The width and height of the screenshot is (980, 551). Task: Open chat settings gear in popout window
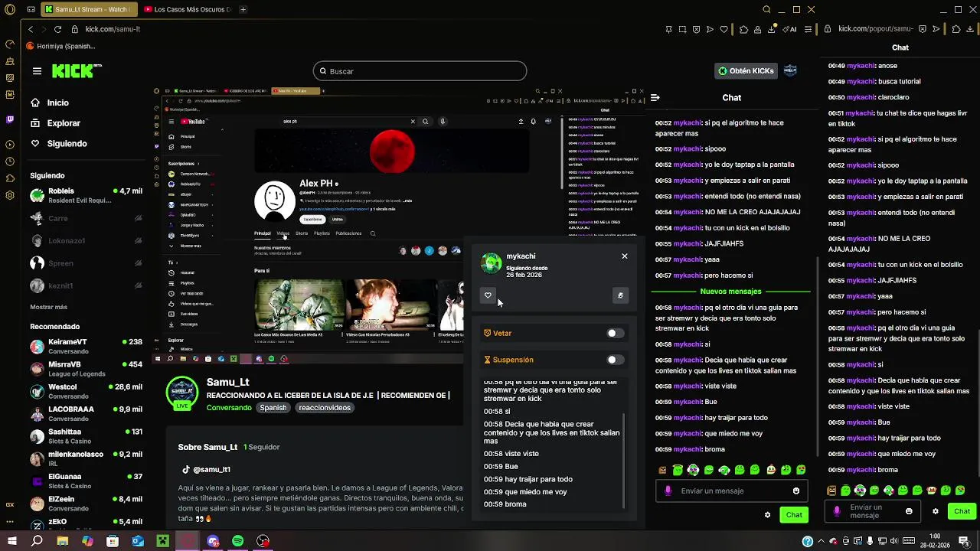935,511
